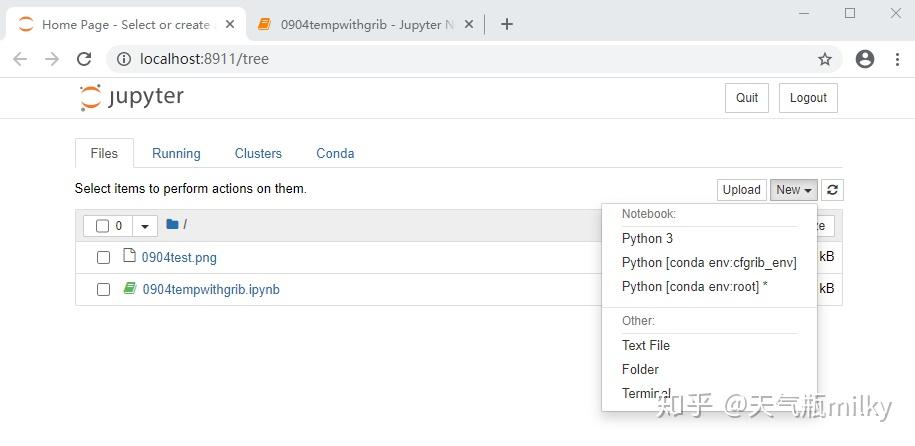Click the Jupyter logo
Screen dimensions: 915x446
pos(131,97)
